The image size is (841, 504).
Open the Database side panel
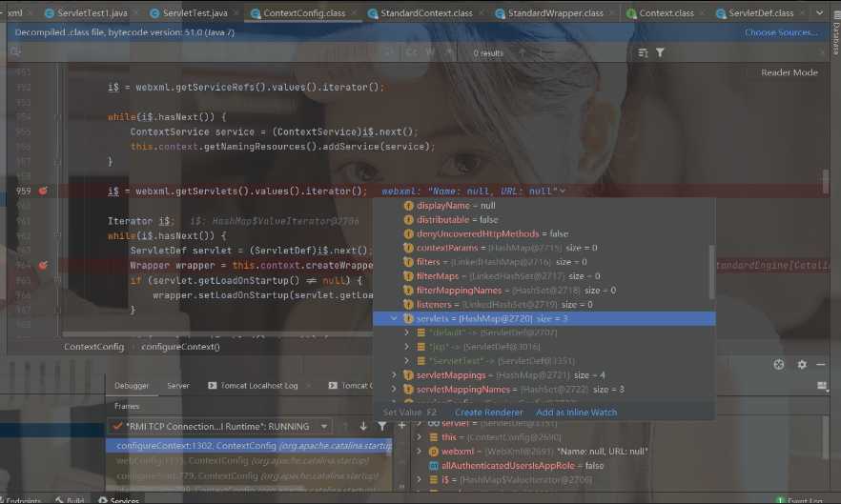tap(835, 32)
